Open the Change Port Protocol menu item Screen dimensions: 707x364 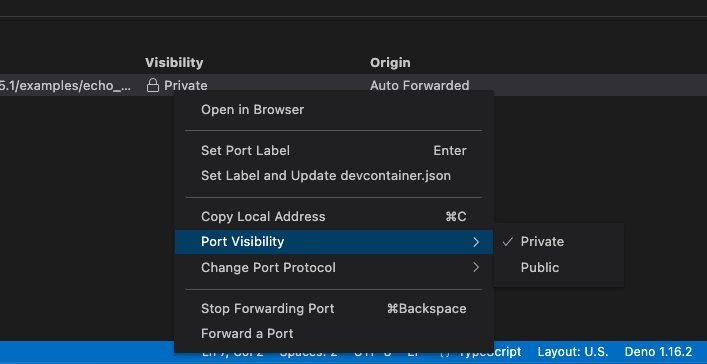(x=334, y=267)
